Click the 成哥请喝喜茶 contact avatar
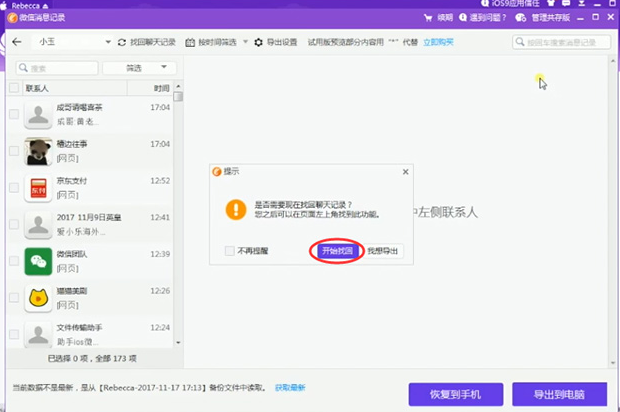This screenshot has width=620, height=412. click(38, 115)
